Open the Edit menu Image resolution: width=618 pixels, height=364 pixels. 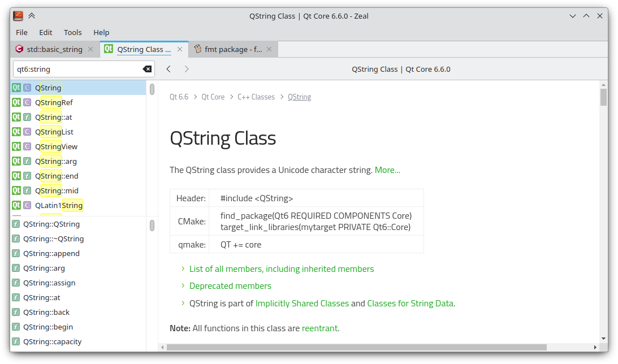pyautogui.click(x=46, y=32)
